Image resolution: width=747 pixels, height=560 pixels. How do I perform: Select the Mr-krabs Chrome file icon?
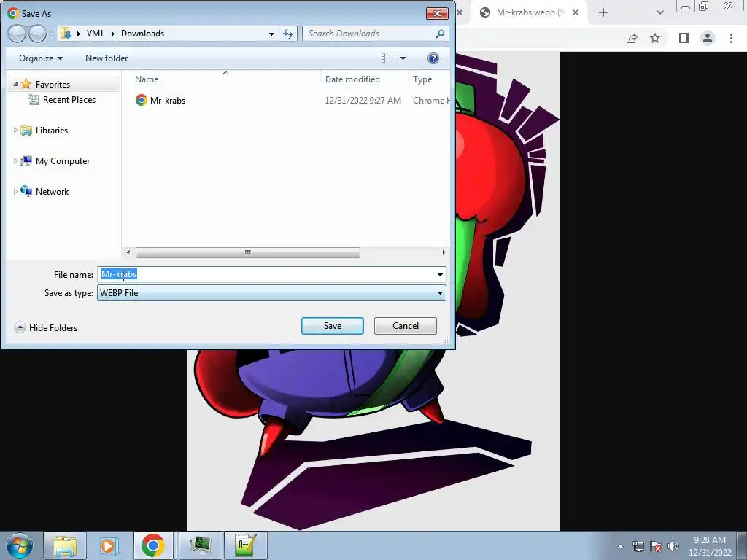[141, 100]
